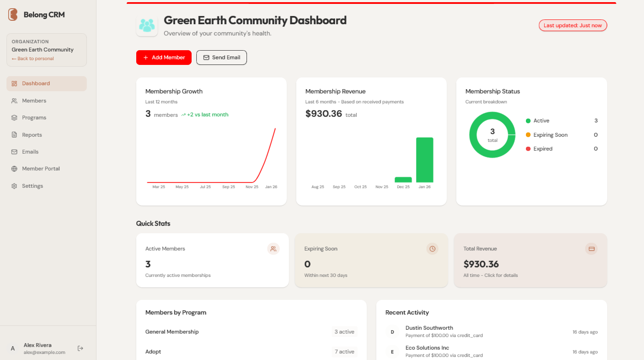Select the Programs icon in the sidebar

point(13,117)
